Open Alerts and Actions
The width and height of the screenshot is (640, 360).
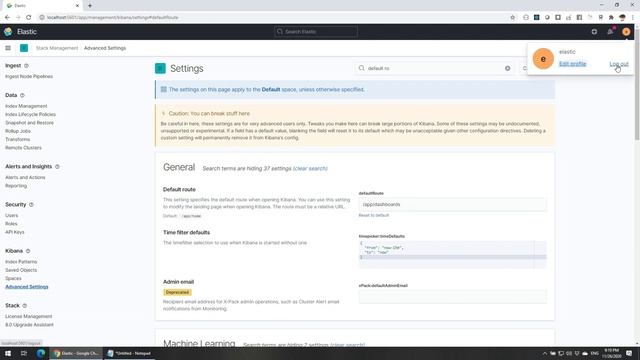25,178
